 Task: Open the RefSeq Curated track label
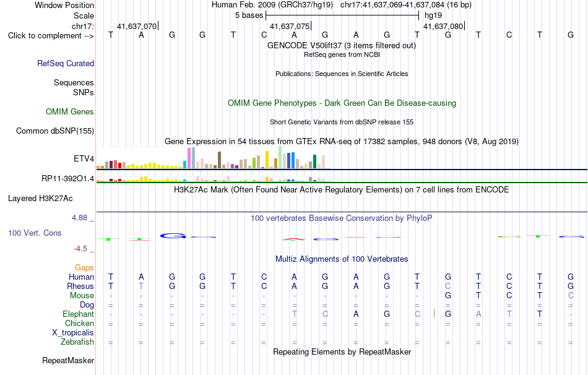click(x=66, y=63)
